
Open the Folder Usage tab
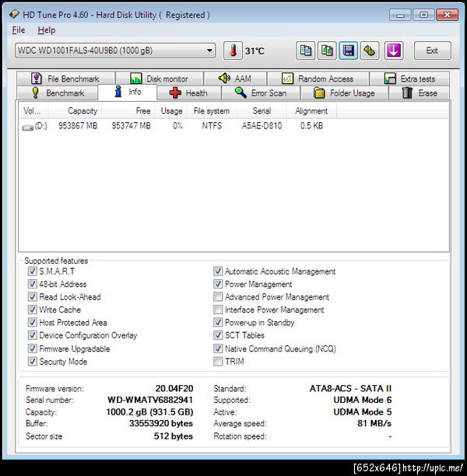[x=344, y=93]
